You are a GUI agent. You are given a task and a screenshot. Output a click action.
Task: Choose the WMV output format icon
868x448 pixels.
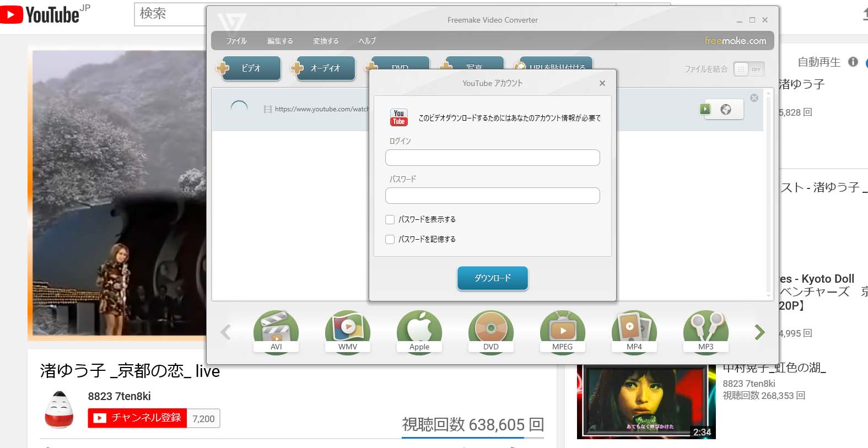[x=348, y=332]
